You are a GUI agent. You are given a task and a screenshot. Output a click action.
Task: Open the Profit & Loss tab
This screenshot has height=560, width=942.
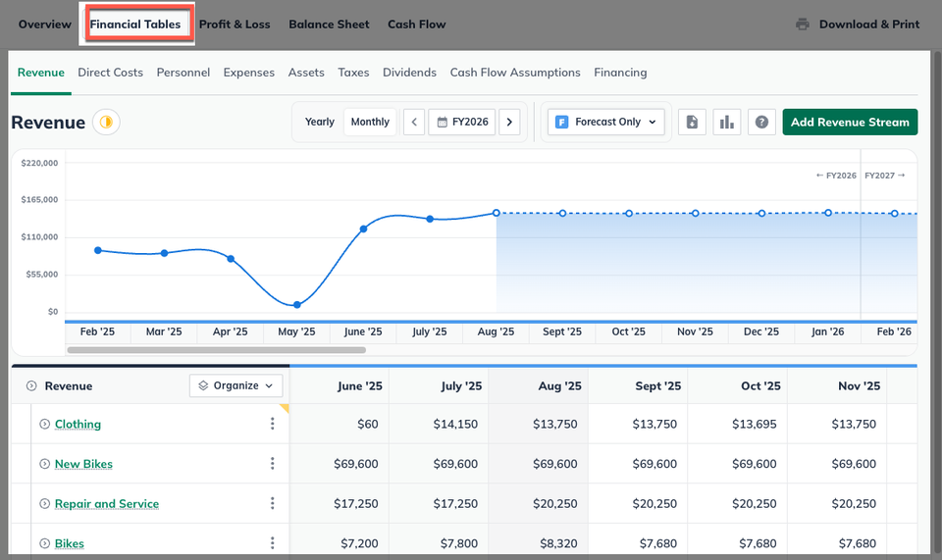point(235,25)
